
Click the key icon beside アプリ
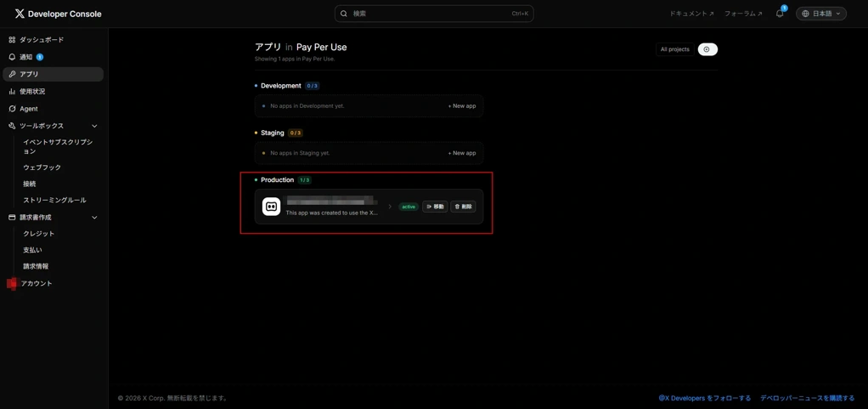pos(12,74)
